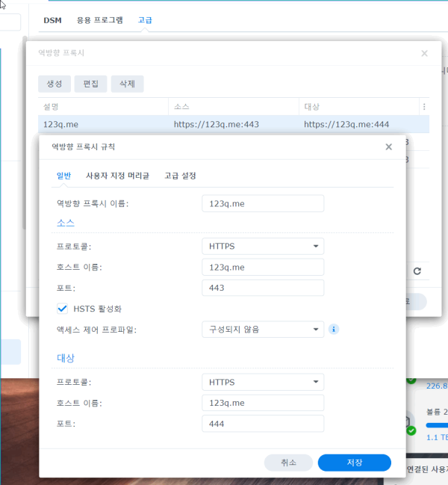Switch to the 고급 설정 tab
This screenshot has height=485, width=448.
180,176
